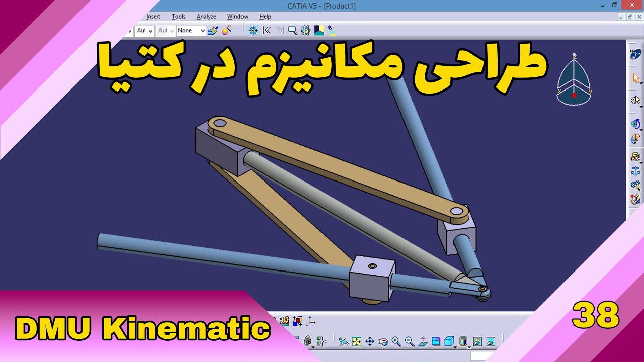Open the None dropdown
The height and width of the screenshot is (362, 644).
point(191,31)
